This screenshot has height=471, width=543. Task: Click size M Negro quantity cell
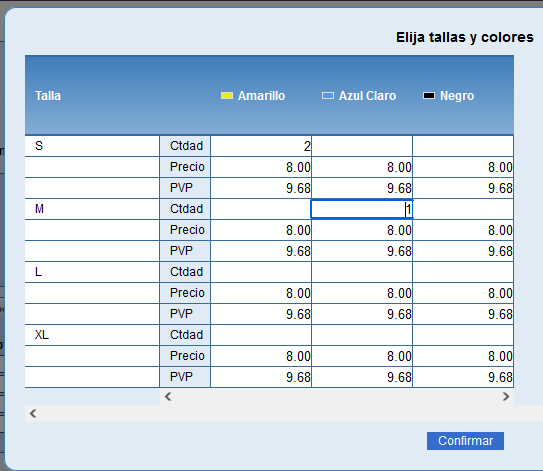[x=463, y=209]
